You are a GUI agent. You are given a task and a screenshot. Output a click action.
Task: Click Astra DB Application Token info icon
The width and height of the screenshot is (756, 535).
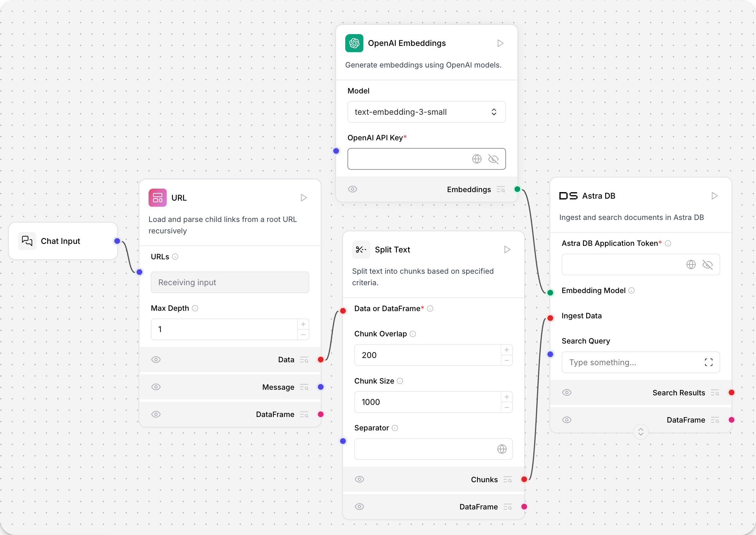tap(668, 244)
